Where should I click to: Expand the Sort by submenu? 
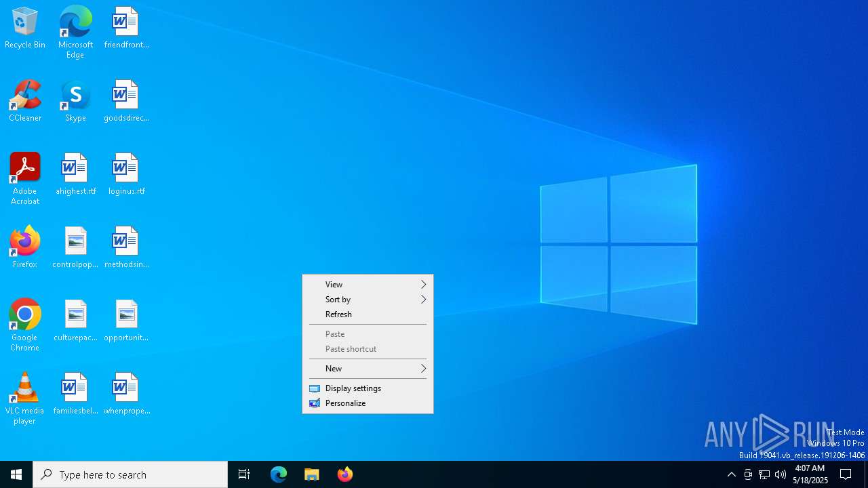(x=368, y=300)
